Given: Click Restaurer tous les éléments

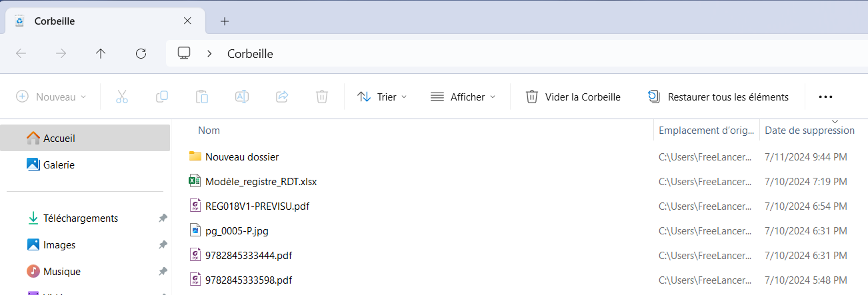Looking at the screenshot, I should (718, 97).
